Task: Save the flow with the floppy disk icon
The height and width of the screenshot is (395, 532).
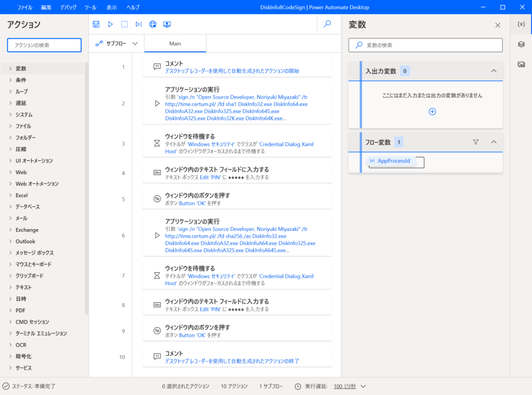Action: (96, 24)
